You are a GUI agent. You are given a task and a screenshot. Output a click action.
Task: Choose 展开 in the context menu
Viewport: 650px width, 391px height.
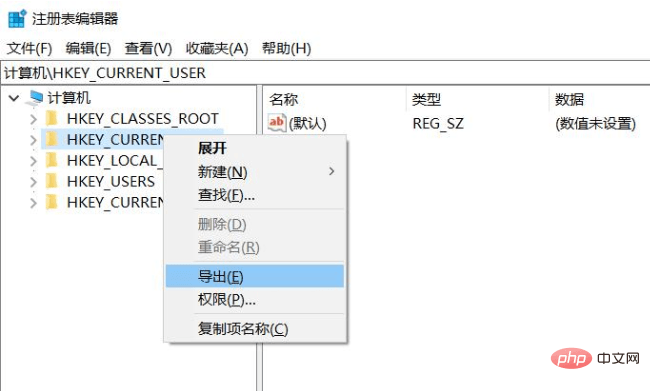(x=255, y=148)
